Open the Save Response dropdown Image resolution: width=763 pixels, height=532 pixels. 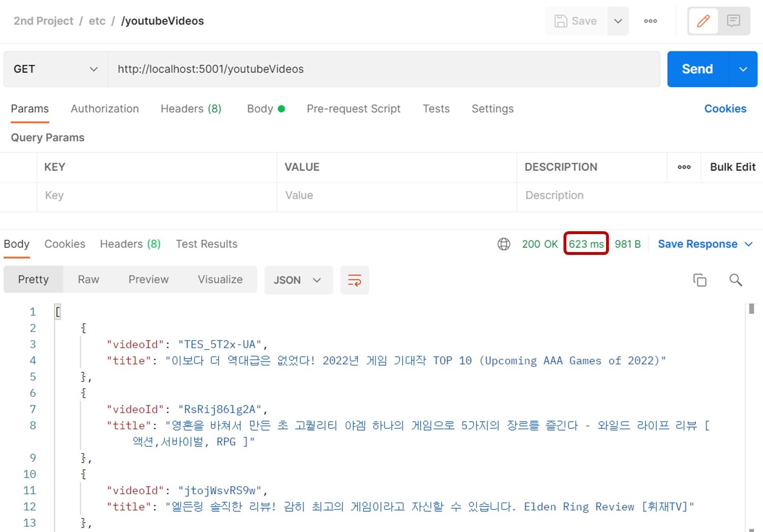pos(705,244)
